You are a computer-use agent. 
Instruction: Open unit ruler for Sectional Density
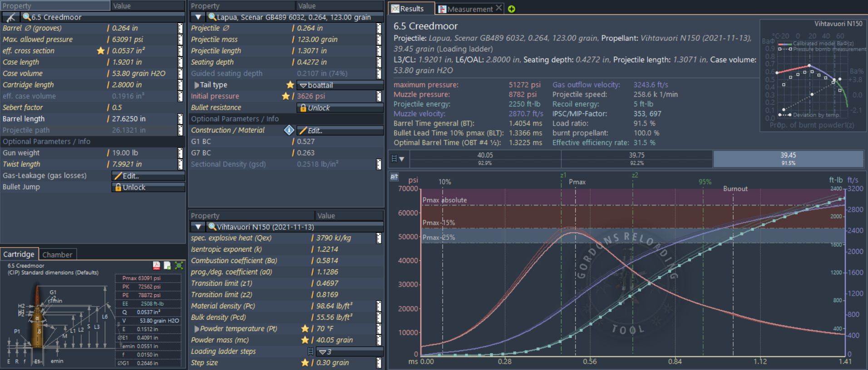click(x=379, y=164)
